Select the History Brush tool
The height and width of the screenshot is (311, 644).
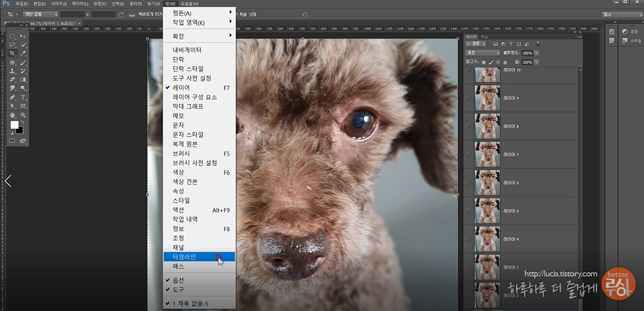(23, 70)
